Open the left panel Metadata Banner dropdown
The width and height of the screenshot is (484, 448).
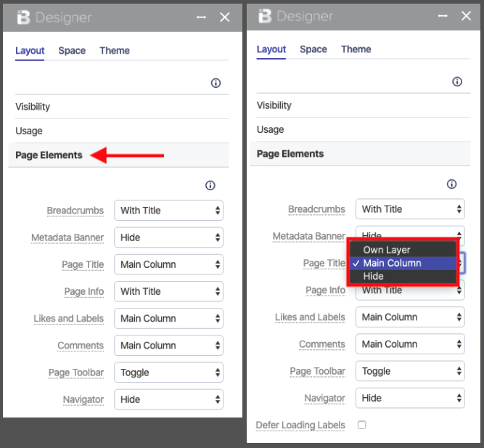pyautogui.click(x=168, y=237)
